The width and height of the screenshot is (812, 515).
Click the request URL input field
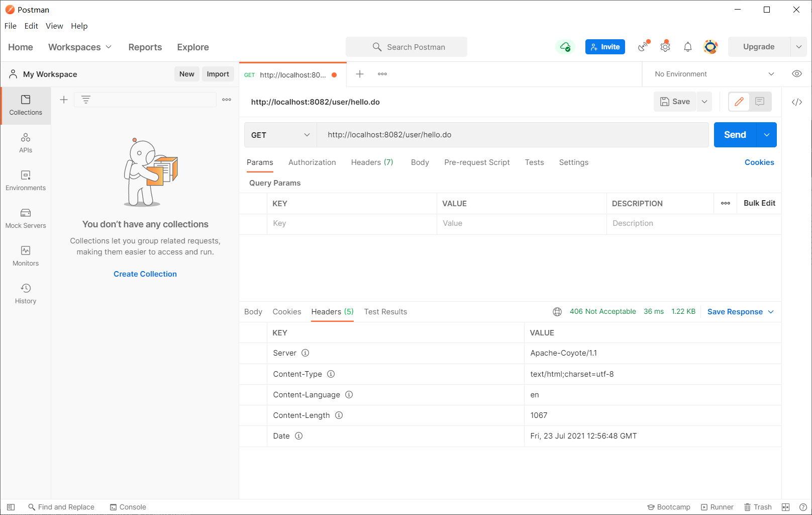513,135
